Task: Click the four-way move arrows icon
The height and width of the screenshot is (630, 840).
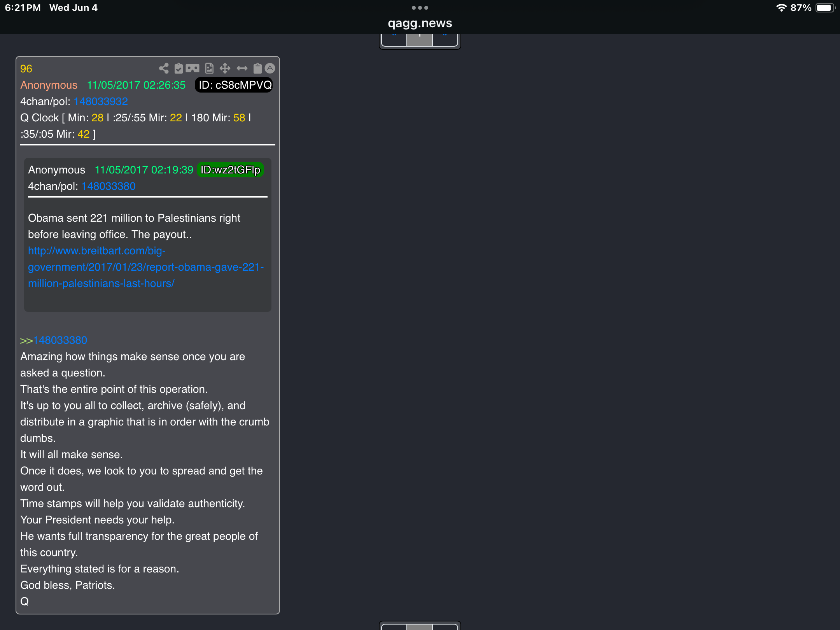Action: [x=225, y=68]
